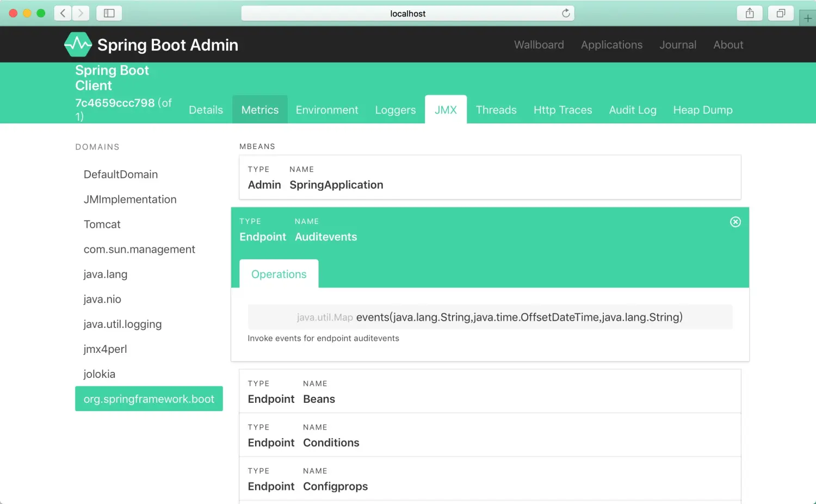Switch to the Audit Log tab
The image size is (816, 504).
(633, 110)
